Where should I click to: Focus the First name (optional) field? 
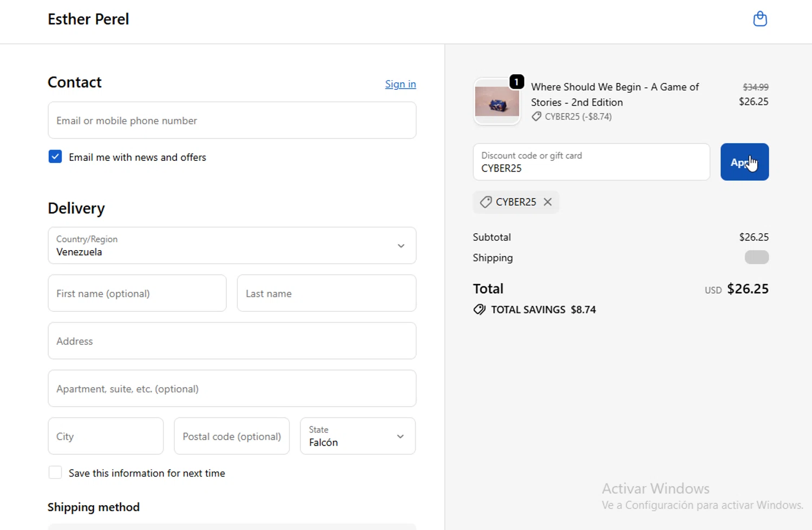tap(137, 293)
